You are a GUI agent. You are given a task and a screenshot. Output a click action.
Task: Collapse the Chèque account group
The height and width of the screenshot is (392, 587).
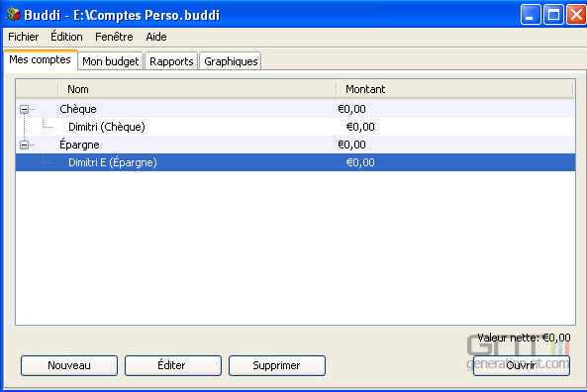(x=24, y=109)
